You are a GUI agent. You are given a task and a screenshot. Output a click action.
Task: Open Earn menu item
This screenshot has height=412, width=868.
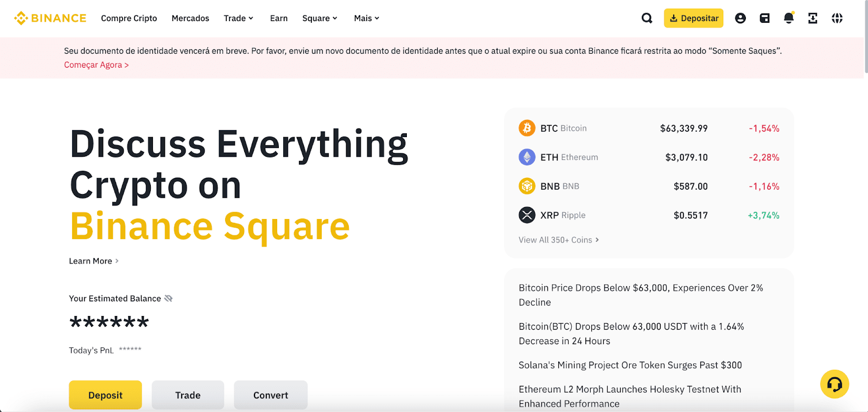[279, 18]
